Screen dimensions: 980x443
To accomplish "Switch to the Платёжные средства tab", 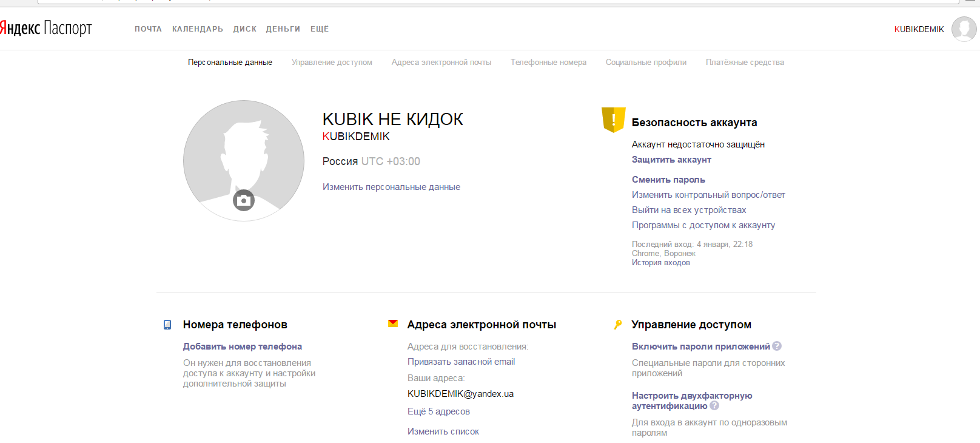I will pos(745,63).
